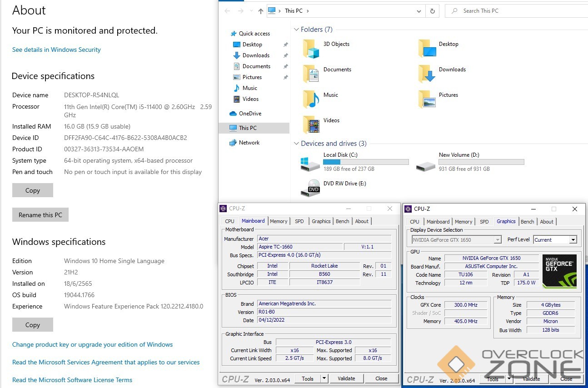
Task: Open the 3D Objects folder icon
Action: pos(311,49)
